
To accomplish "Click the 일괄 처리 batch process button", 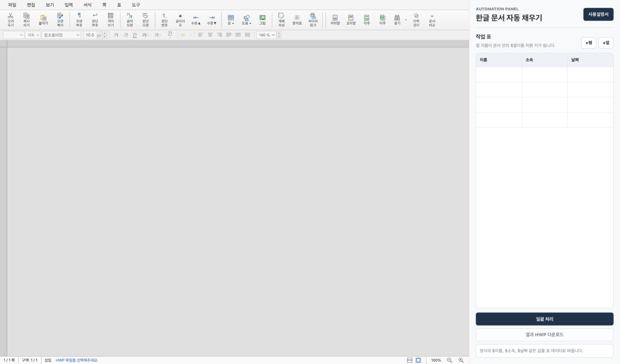I will tap(544, 319).
